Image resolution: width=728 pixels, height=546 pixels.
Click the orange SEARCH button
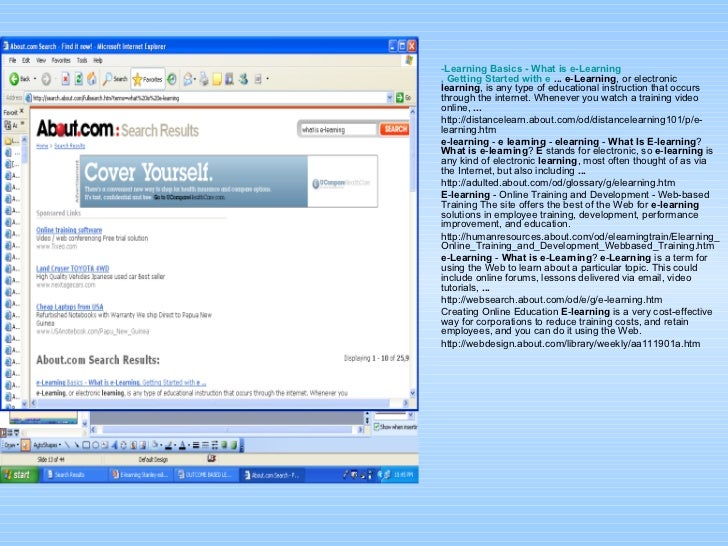(x=394, y=129)
